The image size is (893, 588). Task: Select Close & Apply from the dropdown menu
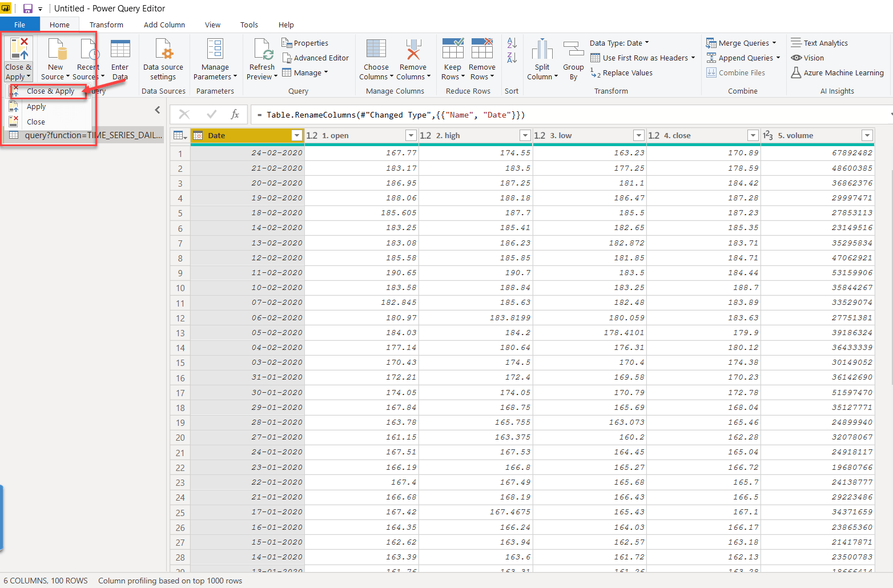[50, 91]
